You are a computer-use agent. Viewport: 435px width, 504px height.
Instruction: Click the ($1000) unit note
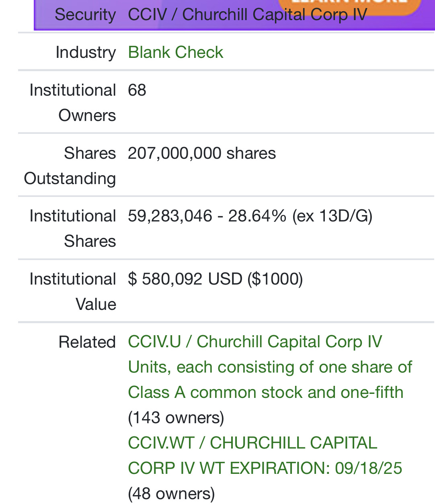point(275,279)
